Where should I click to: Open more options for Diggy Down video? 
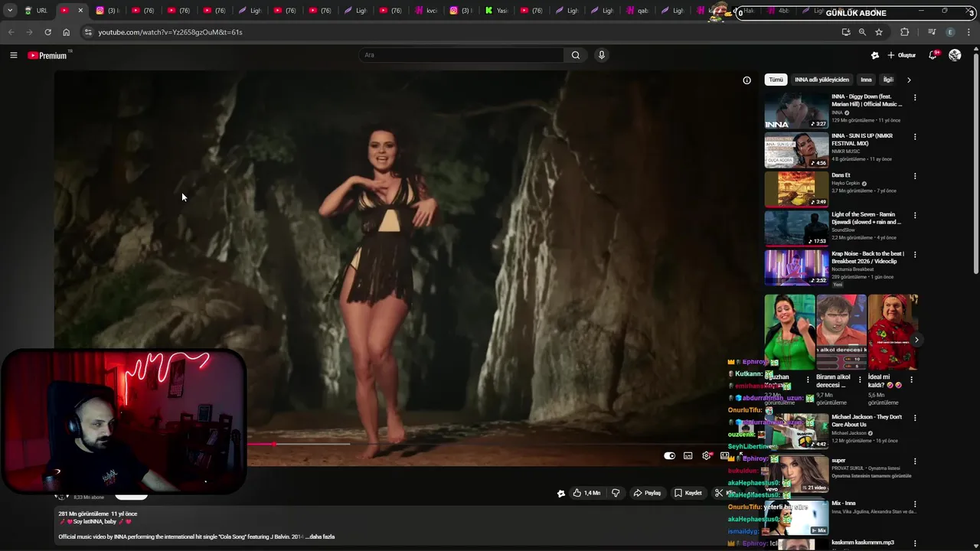[914, 98]
